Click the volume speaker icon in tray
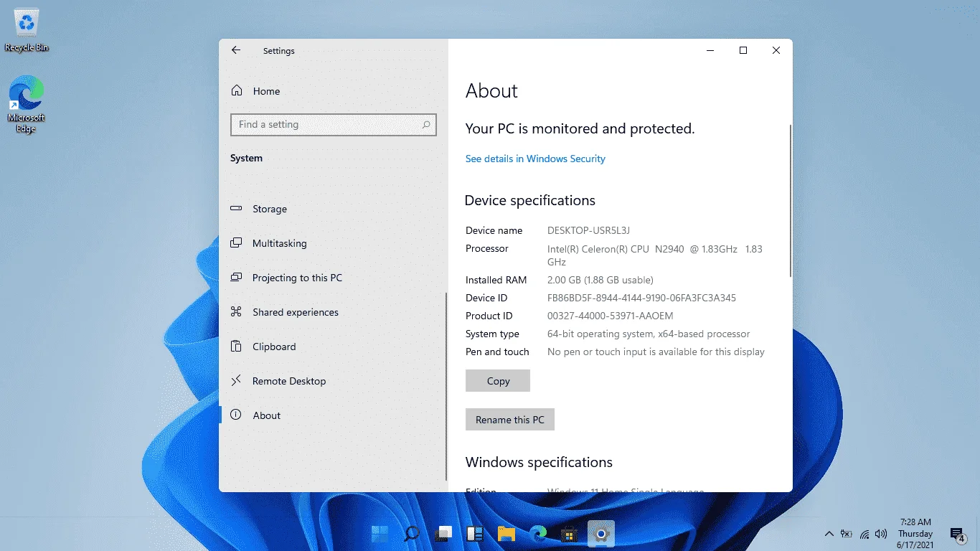 point(881,534)
